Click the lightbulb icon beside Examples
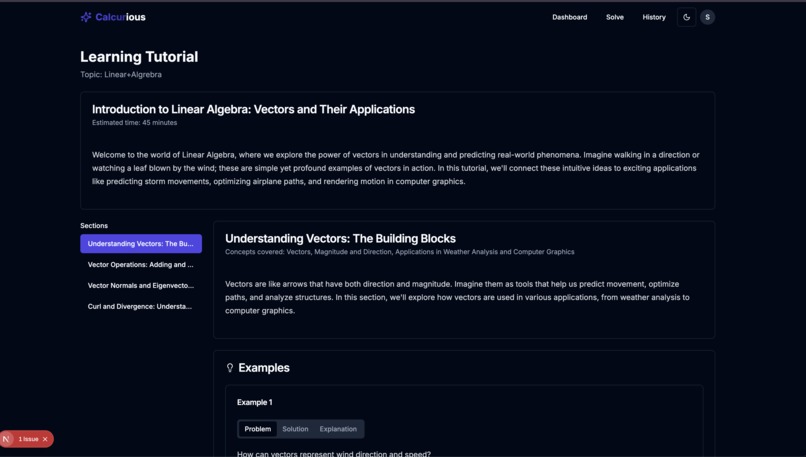Viewport: 806px width, 457px height. [x=230, y=368]
